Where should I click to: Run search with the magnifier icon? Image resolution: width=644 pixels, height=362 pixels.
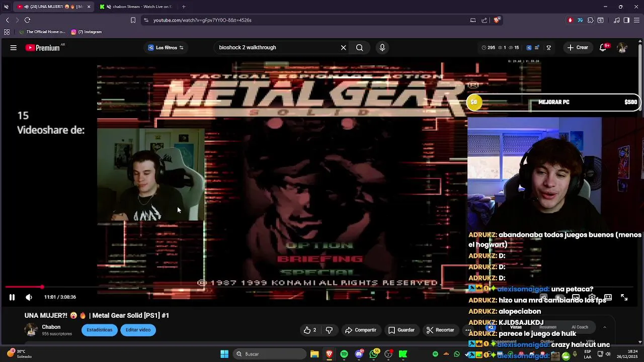359,48
